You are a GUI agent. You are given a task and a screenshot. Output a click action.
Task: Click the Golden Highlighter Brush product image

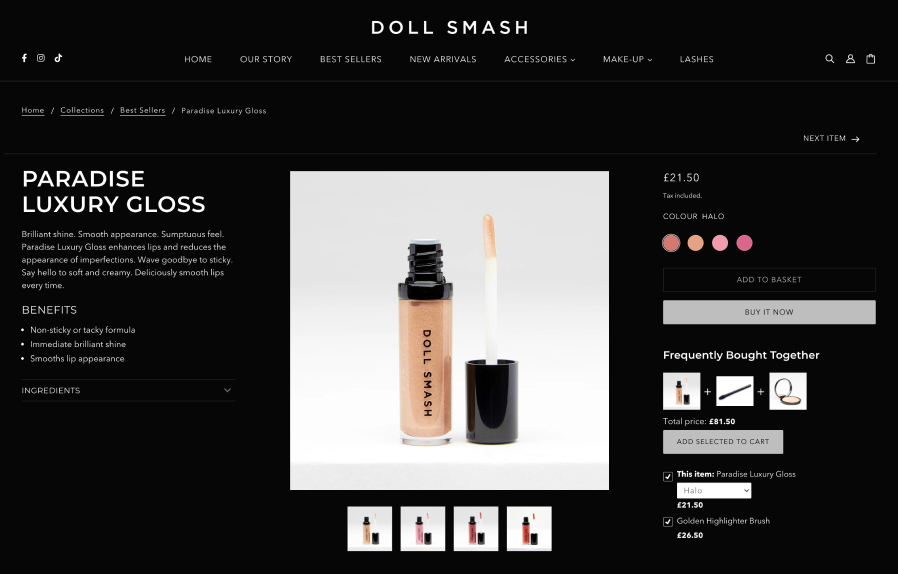click(735, 391)
